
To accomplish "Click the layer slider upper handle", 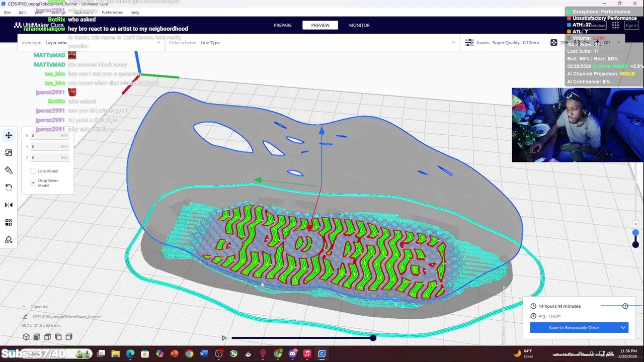I will pyautogui.click(x=635, y=233).
